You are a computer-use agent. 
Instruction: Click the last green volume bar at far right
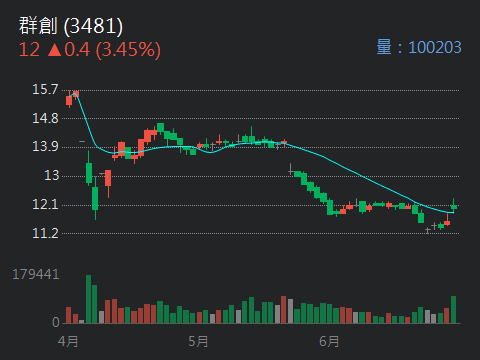[x=453, y=309]
